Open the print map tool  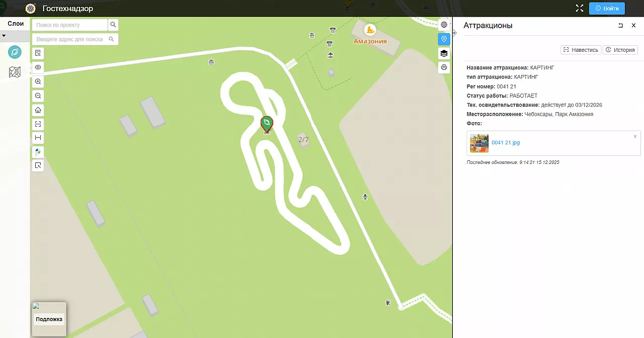coord(444,67)
